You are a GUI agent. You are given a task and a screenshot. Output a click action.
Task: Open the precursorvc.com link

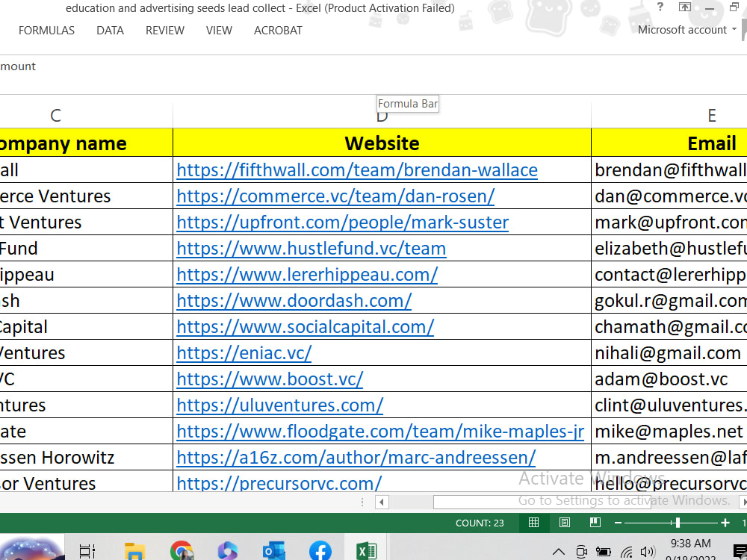[279, 483]
